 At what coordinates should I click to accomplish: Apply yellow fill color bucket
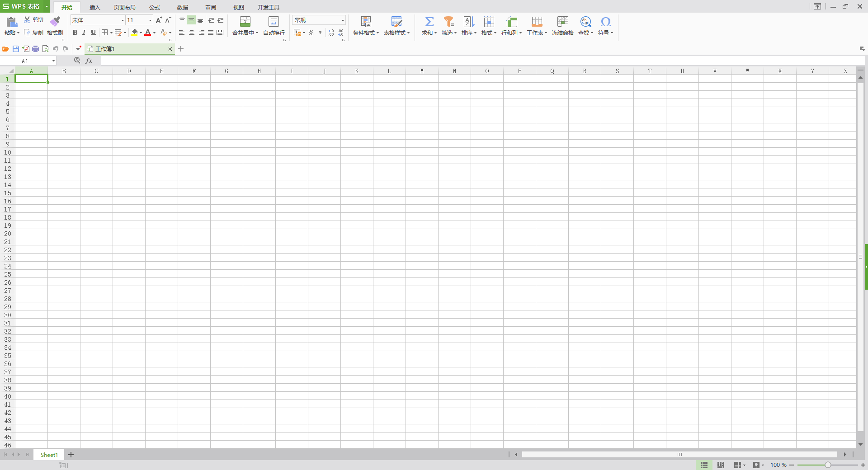coord(134,33)
